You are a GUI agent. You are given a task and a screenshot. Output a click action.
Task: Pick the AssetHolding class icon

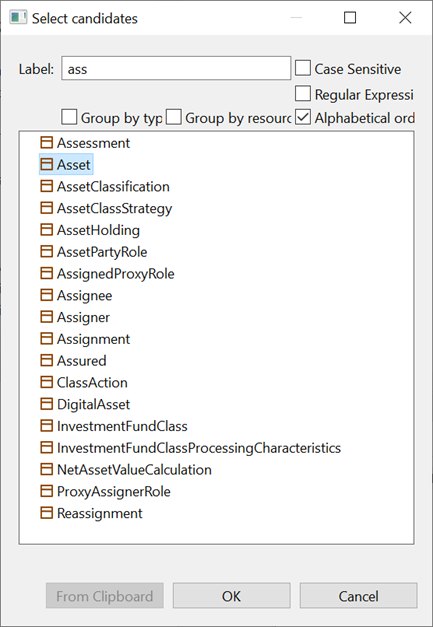click(47, 230)
